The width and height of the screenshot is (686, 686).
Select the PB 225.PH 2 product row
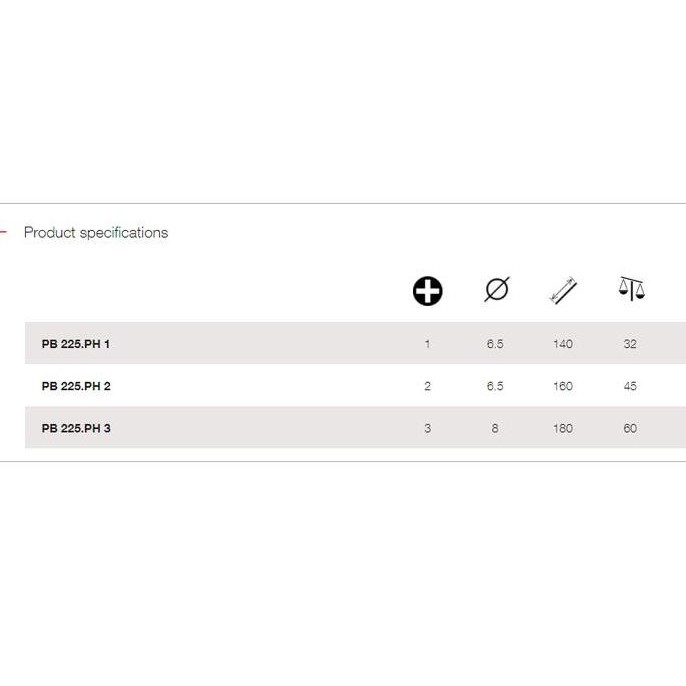[x=76, y=386]
